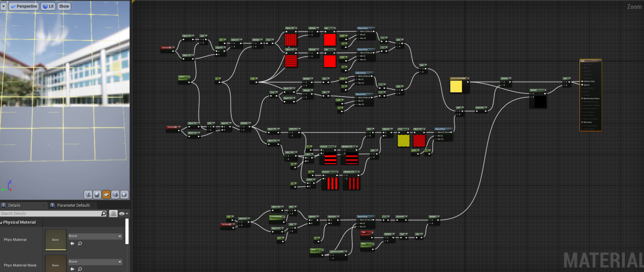Set preview mesh to plane
Image resolution: width=644 pixels, height=272 pixels.
tap(106, 194)
